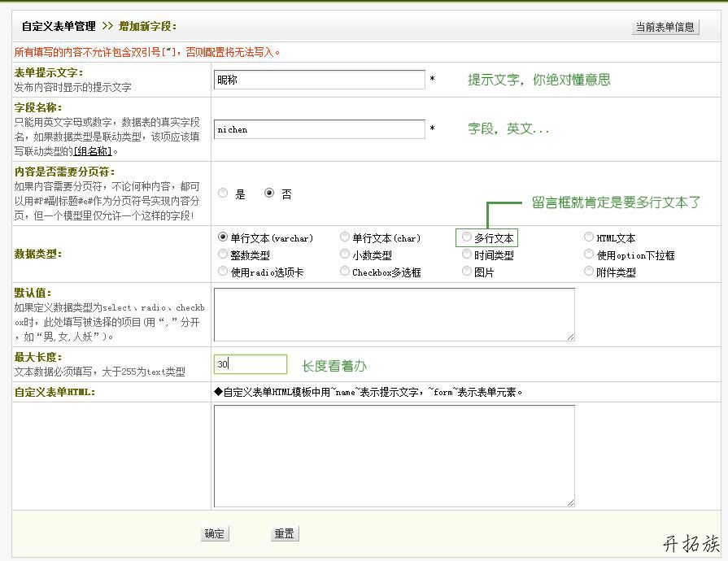Choose 单行文本(char) data type
Viewport: 728px width, 561px height.
click(x=345, y=237)
